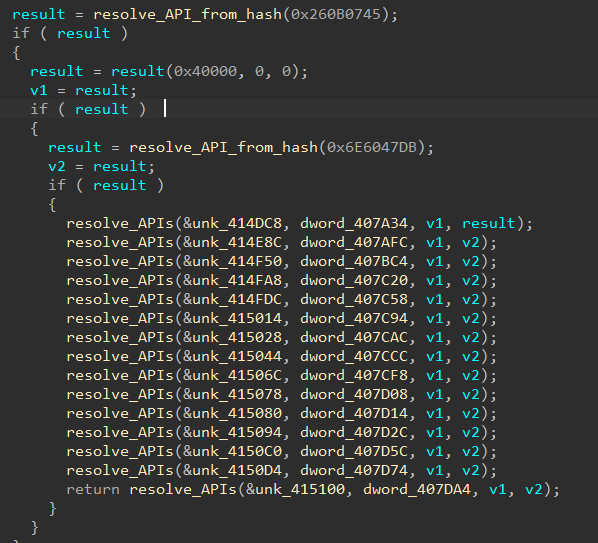598x543 pixels.
Task: Select dword_407C58 reference
Action: 354,299
